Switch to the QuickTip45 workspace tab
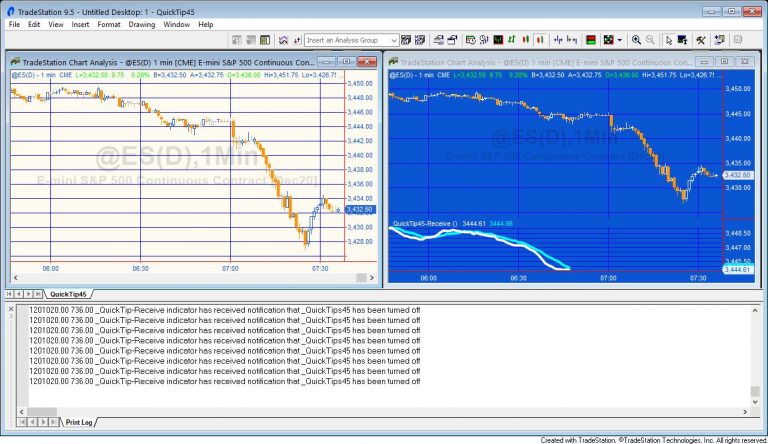768x444 pixels. pyautogui.click(x=68, y=294)
